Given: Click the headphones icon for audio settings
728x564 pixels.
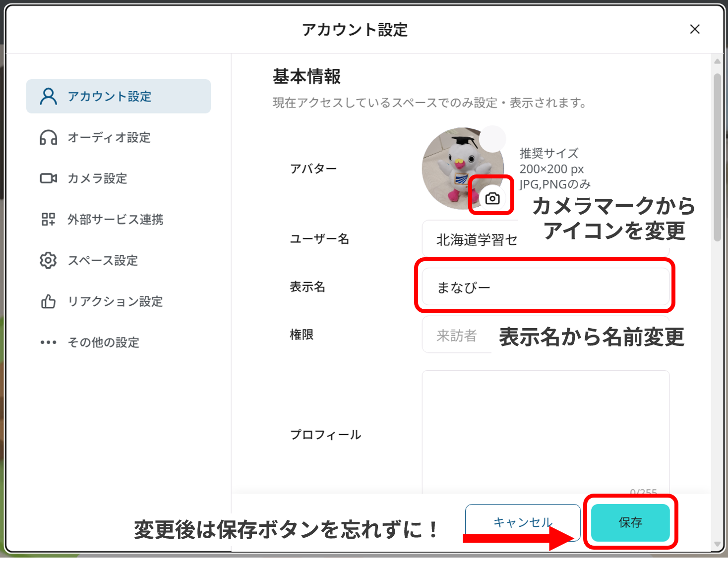Looking at the screenshot, I should (x=49, y=137).
